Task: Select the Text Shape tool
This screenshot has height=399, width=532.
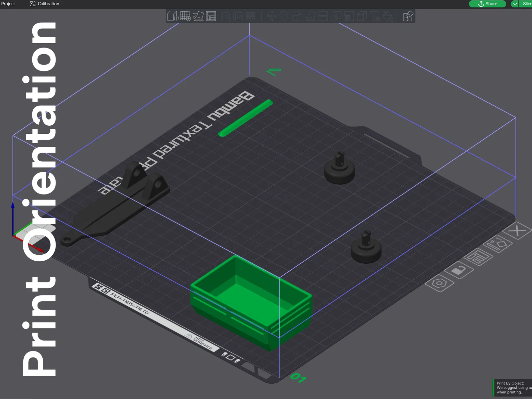Action: pyautogui.click(x=375, y=16)
